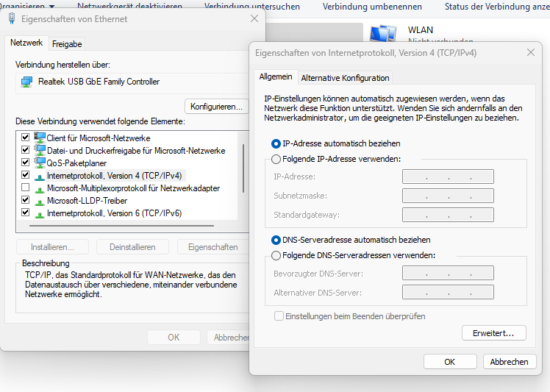This screenshot has height=392, width=550.
Task: Confirm IPv4 dialog with OK
Action: [450, 362]
